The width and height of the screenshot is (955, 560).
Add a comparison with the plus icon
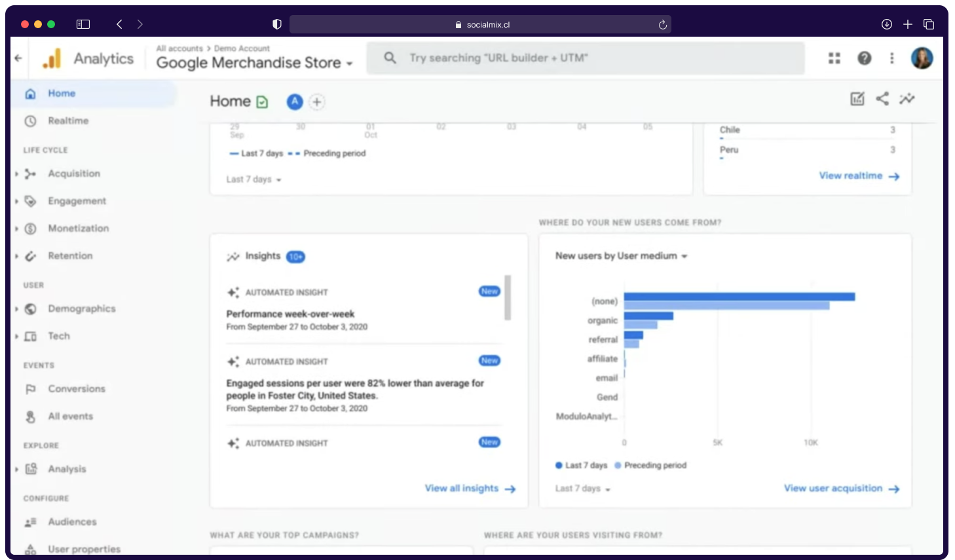317,102
